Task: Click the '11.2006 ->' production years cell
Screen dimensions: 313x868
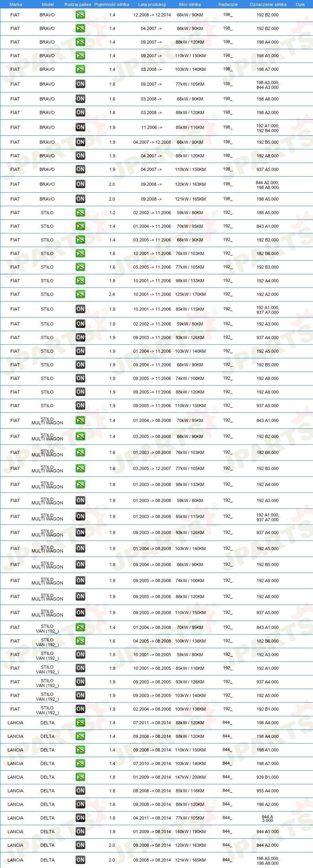Action: (152, 127)
